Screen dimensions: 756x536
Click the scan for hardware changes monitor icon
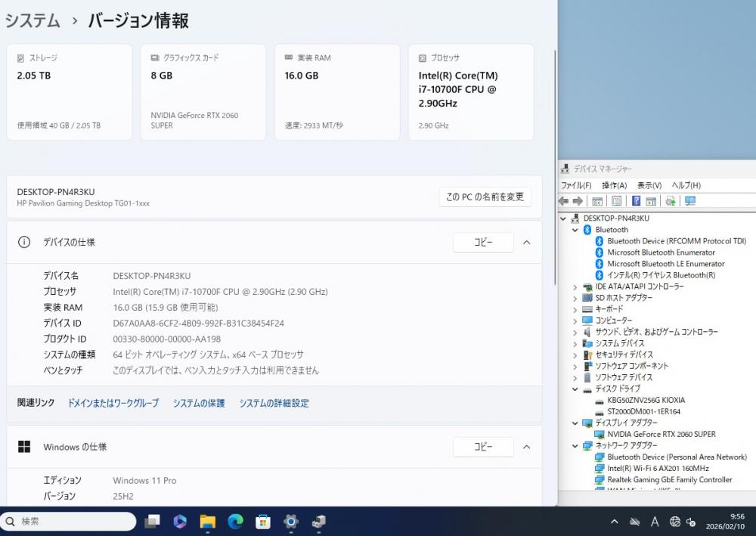[x=689, y=201]
